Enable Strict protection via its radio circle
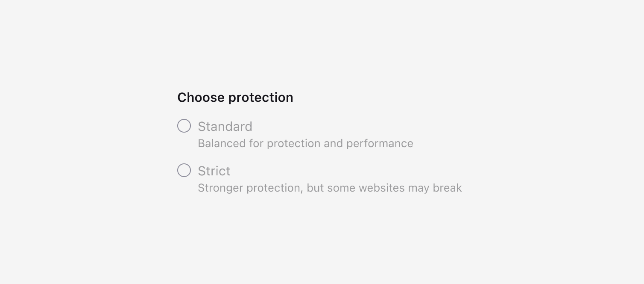Viewport: 644px width, 284px height. point(184,170)
